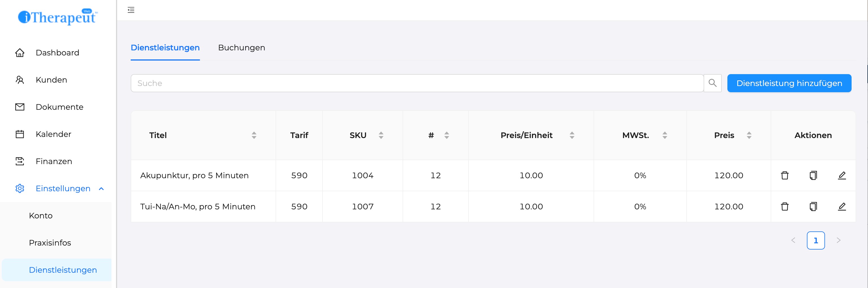
Task: Go to pagination page 1
Action: (x=815, y=240)
